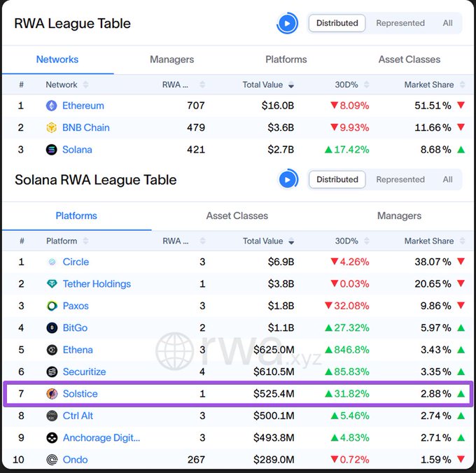The height and width of the screenshot is (473, 476).
Task: Open the Ethena platform link
Action: (x=78, y=350)
